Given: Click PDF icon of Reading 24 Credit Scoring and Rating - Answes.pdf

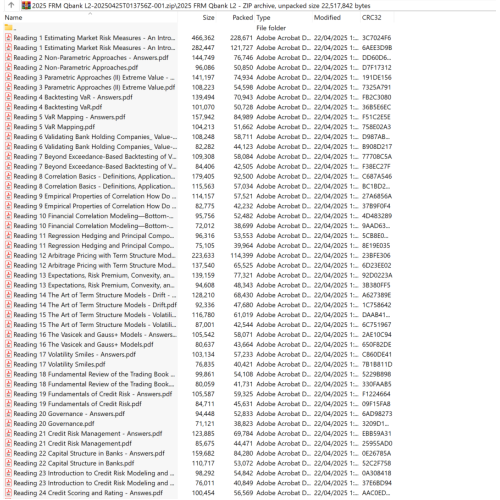Looking at the screenshot, I should pos(8,493).
